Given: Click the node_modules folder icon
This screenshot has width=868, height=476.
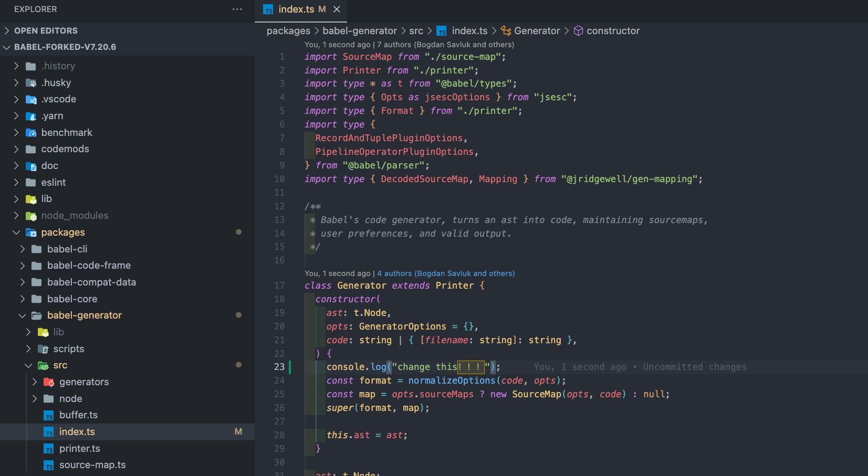Looking at the screenshot, I should pyautogui.click(x=31, y=216).
